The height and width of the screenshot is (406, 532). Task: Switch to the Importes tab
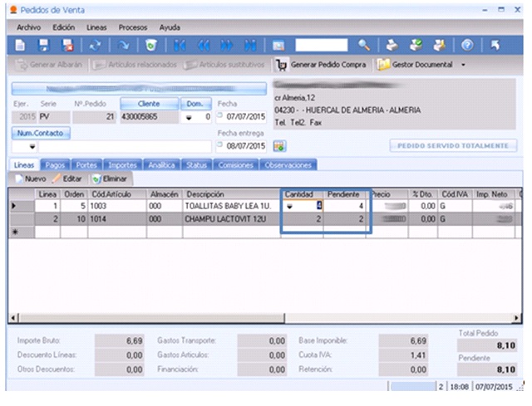point(123,165)
